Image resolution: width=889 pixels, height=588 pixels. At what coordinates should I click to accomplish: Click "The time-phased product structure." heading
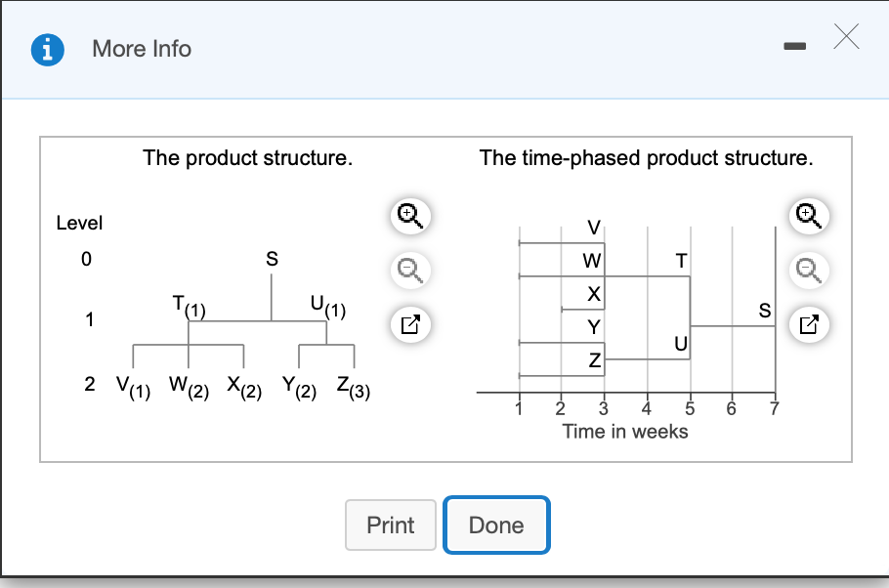pyautogui.click(x=646, y=157)
